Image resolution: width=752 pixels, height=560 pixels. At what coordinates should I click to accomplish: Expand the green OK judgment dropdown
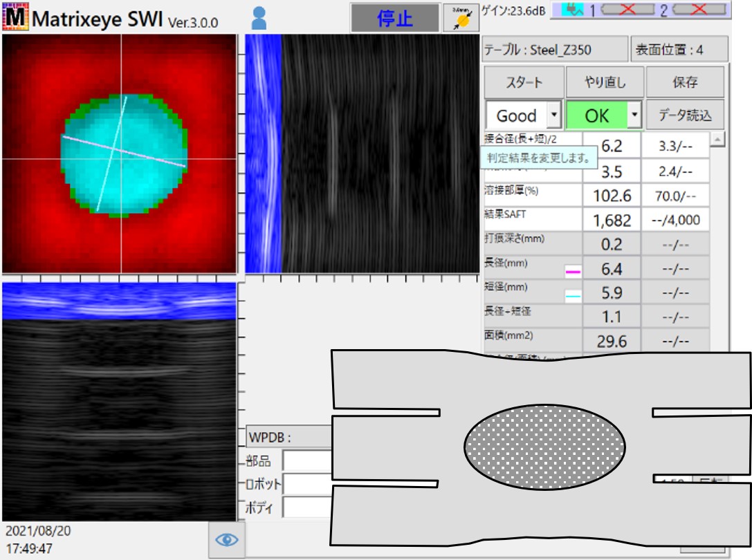pos(635,115)
